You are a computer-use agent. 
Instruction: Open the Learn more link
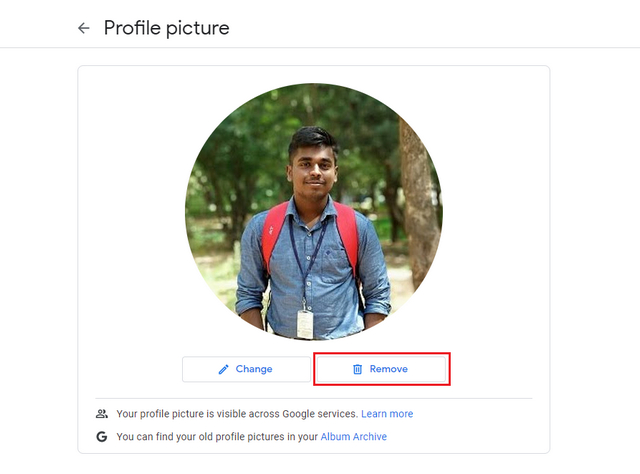[x=387, y=414]
